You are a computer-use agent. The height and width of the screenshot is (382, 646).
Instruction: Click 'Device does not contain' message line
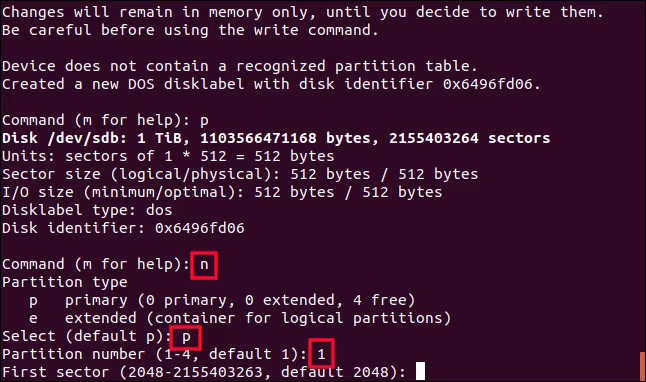pos(240,66)
